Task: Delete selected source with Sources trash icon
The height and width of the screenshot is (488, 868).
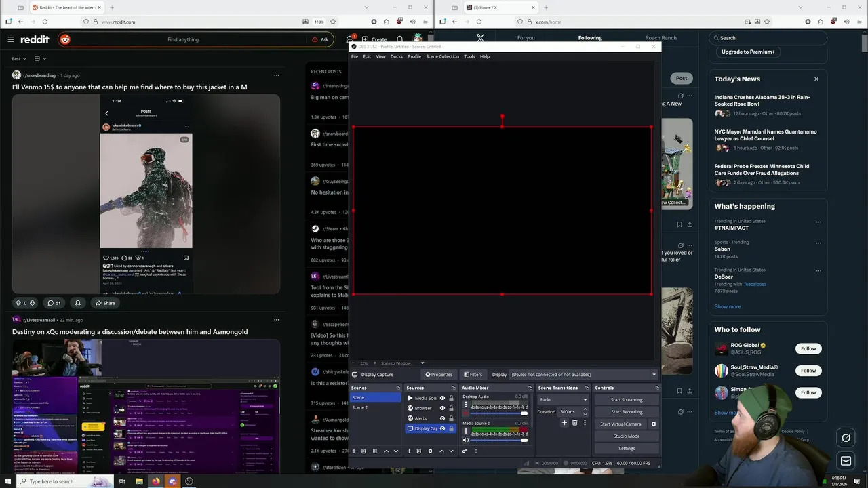Action: pos(418,451)
